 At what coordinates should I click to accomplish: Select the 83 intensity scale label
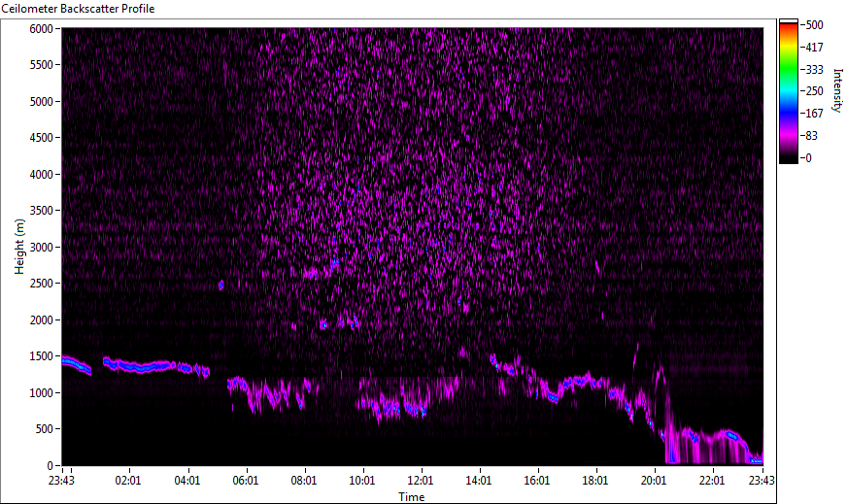(811, 136)
